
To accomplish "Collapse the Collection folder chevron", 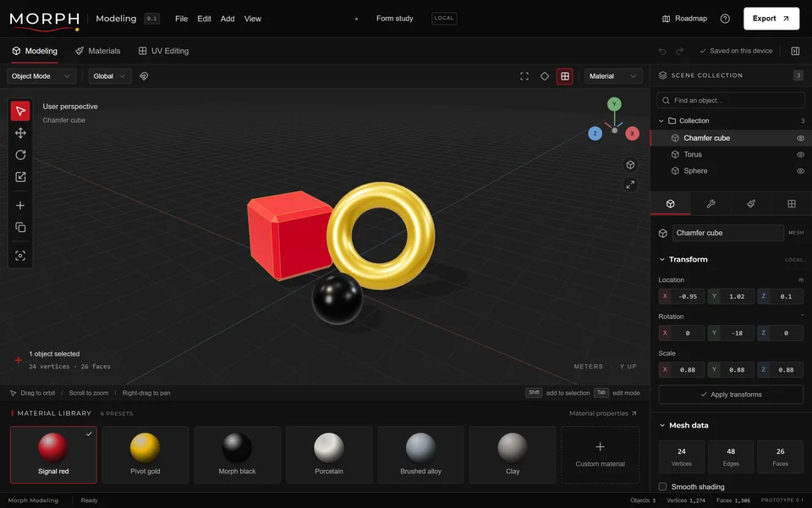I will pos(661,121).
